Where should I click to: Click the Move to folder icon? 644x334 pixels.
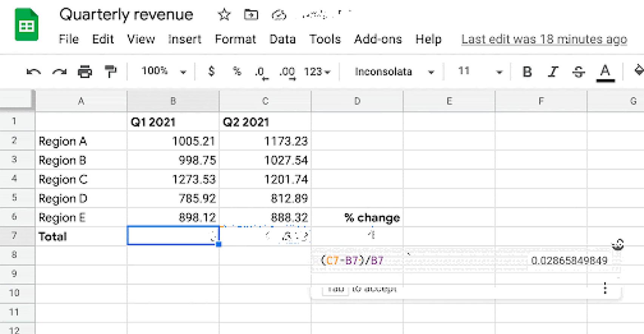click(251, 15)
